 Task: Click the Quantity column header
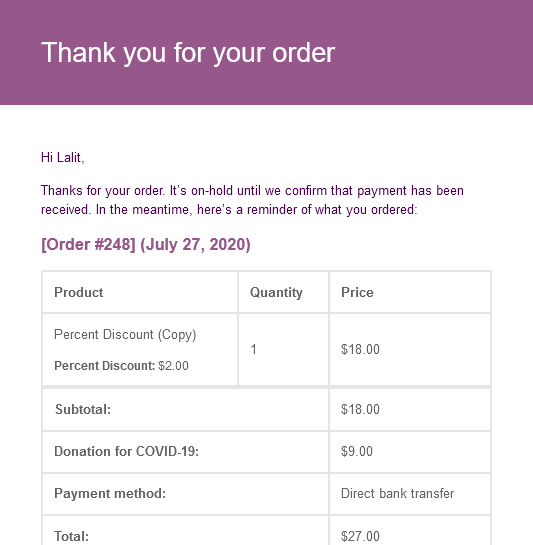(x=276, y=293)
